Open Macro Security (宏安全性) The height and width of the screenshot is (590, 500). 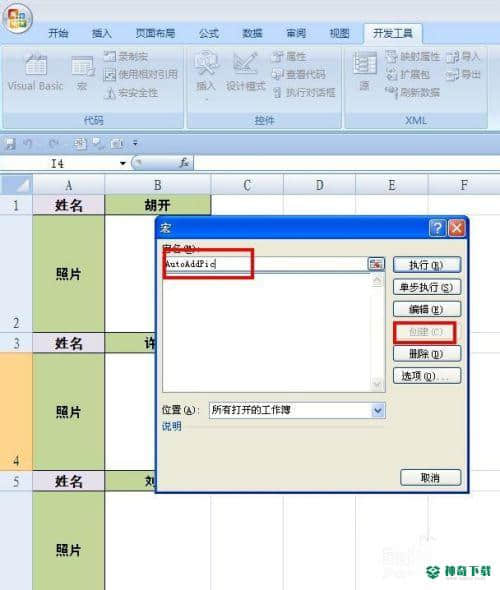point(131,93)
